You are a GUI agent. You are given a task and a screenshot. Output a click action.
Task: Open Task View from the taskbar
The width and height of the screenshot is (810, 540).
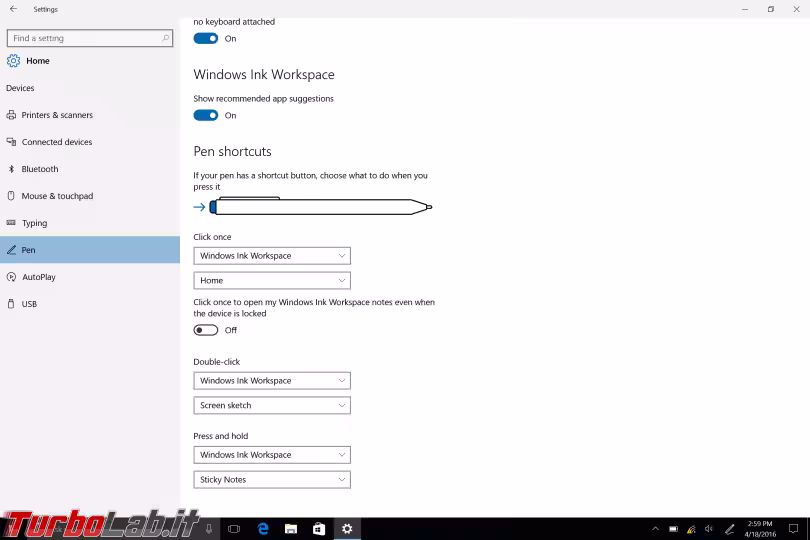click(x=234, y=529)
